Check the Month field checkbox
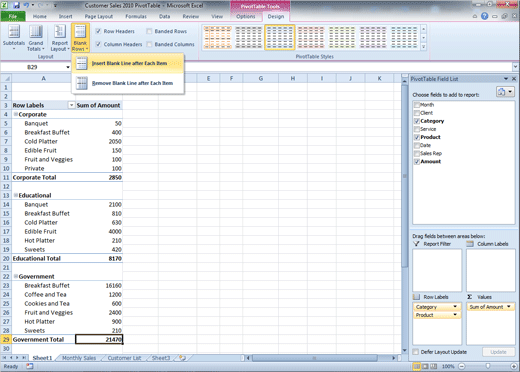The image size is (520, 372). tap(417, 105)
